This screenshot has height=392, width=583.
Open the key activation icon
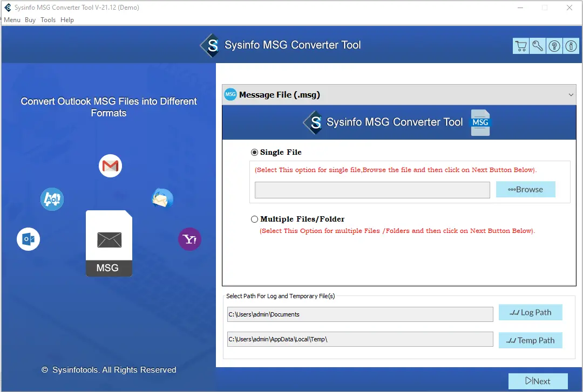pos(538,46)
